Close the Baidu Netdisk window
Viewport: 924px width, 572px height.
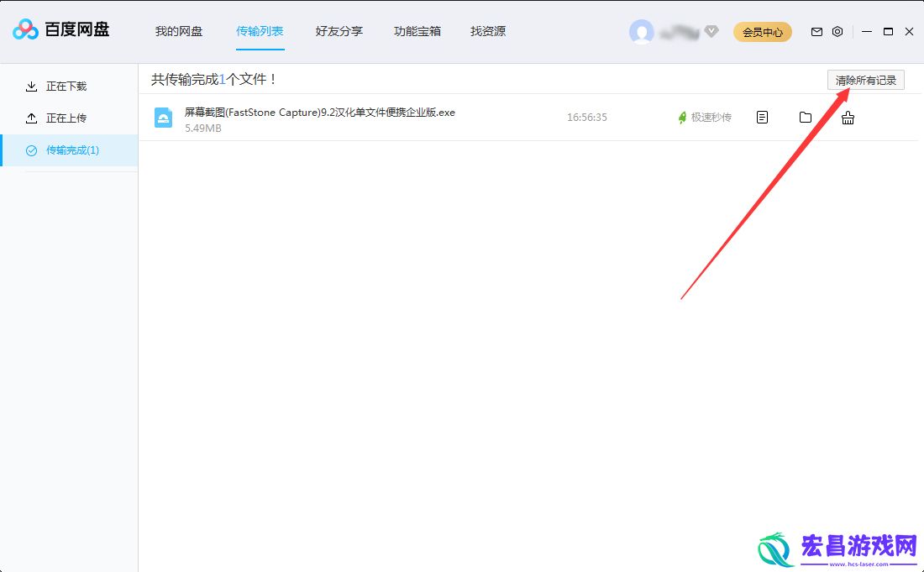tap(909, 31)
